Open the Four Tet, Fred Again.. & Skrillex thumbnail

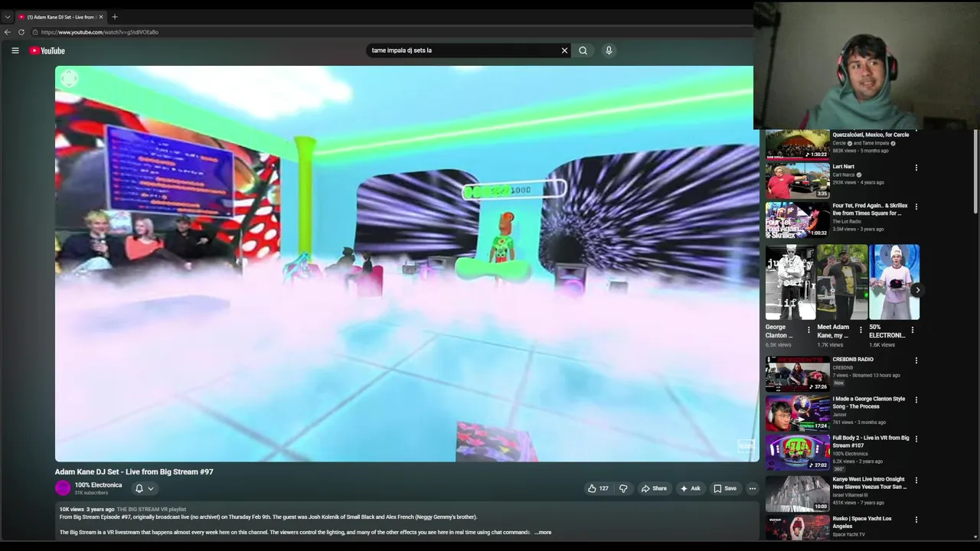coord(797,220)
